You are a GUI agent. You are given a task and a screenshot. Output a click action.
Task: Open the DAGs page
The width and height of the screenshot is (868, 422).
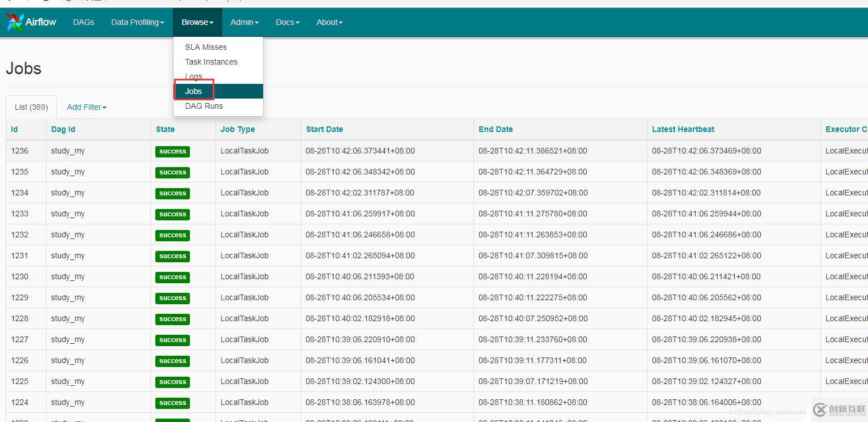point(83,22)
